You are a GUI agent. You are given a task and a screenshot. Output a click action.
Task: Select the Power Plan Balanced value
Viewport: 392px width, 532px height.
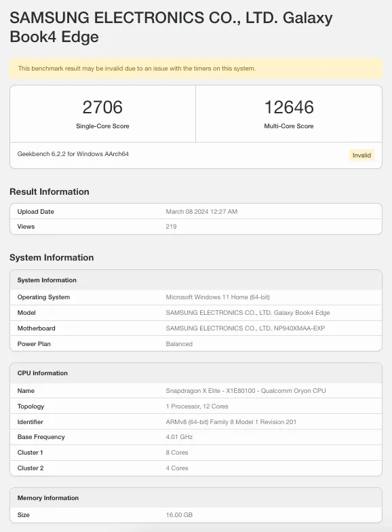[x=179, y=344]
